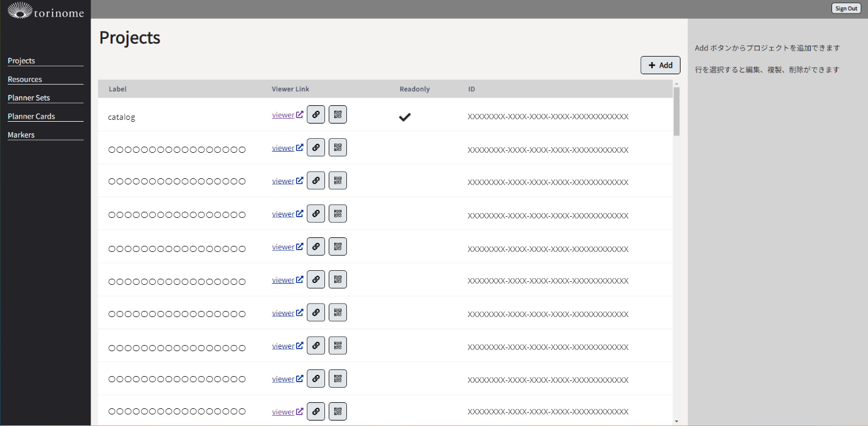Go to Resources in the sidebar

tap(25, 79)
